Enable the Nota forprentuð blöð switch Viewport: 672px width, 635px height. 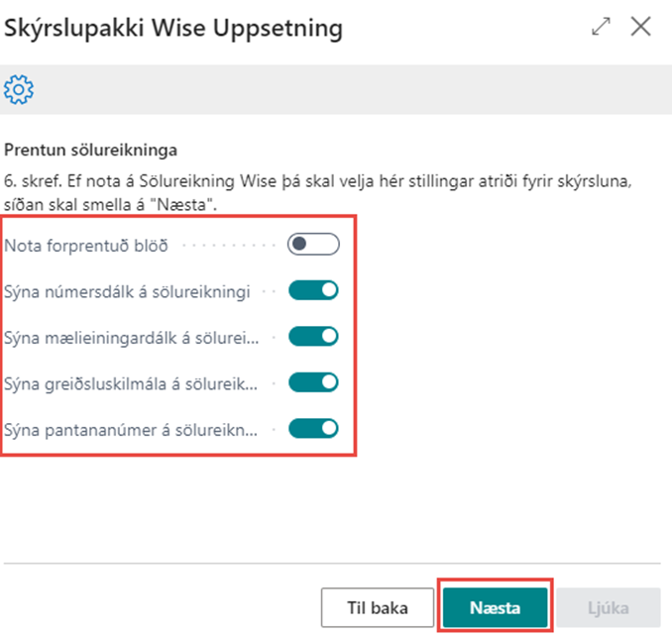pyautogui.click(x=313, y=245)
